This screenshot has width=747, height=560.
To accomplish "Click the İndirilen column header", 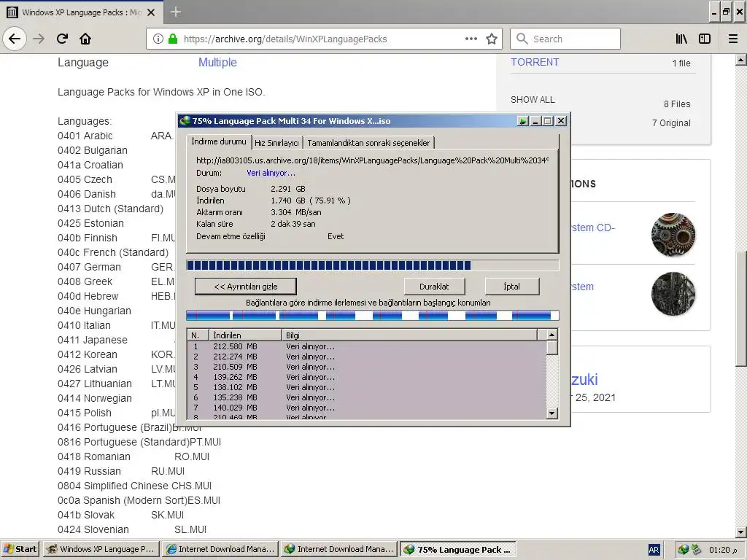I will (x=245, y=335).
